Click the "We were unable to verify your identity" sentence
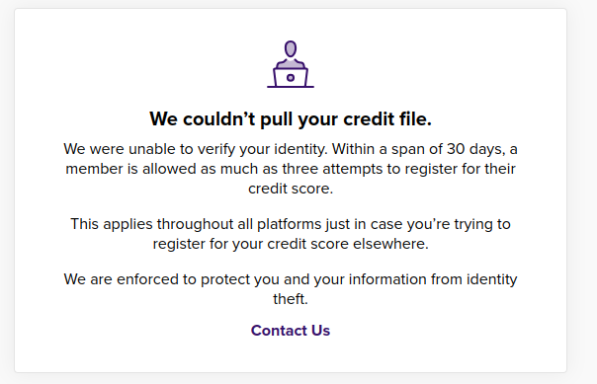 [196, 149]
